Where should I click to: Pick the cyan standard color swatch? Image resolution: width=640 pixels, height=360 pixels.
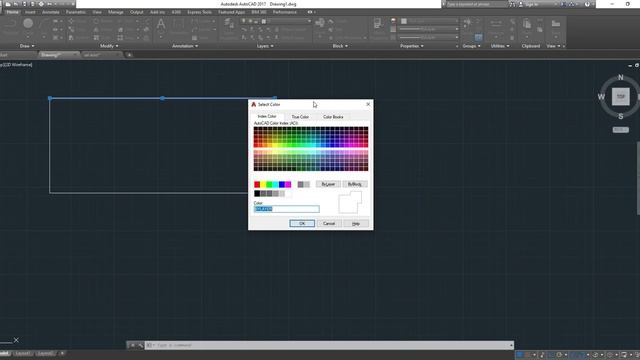(276, 184)
